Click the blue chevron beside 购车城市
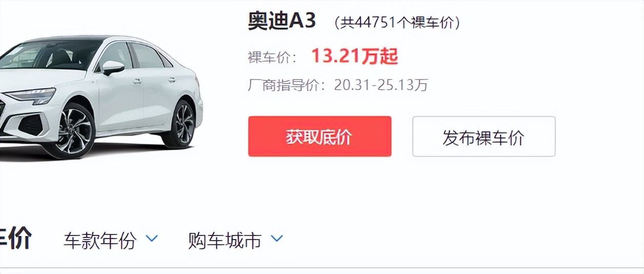Image resolution: width=644 pixels, height=274 pixels. pyautogui.click(x=277, y=239)
